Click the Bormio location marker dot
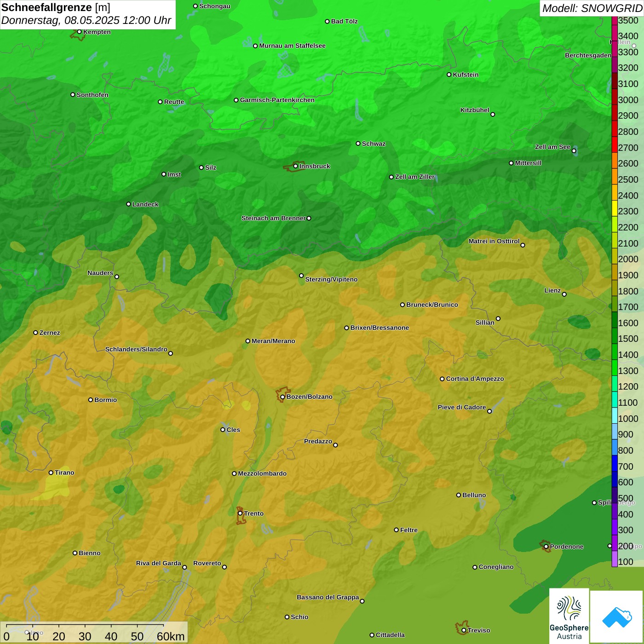Viewport: 644px width, 644px height. 91,400
